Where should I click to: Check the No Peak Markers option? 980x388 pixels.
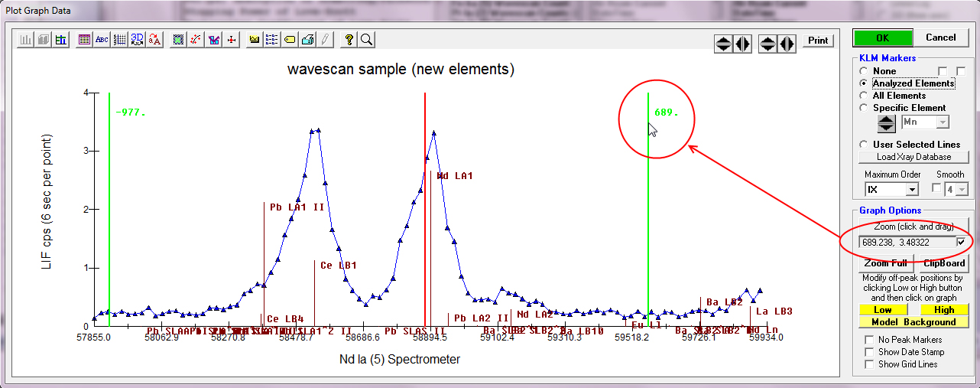pos(869,340)
